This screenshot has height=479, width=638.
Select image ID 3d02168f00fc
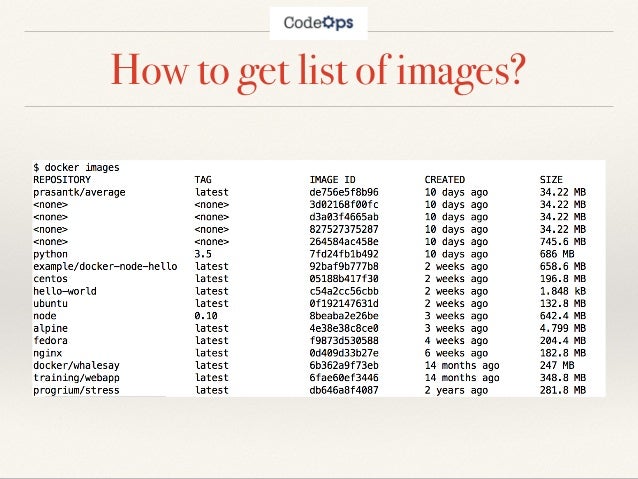344,204
